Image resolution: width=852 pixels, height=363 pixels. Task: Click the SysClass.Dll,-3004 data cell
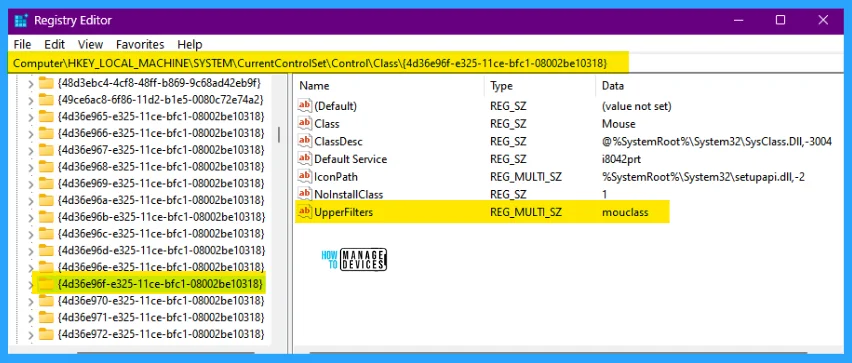click(x=717, y=142)
